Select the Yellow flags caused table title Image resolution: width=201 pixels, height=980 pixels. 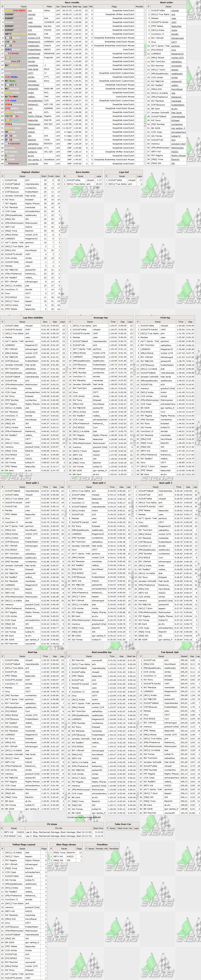tap(24, 845)
